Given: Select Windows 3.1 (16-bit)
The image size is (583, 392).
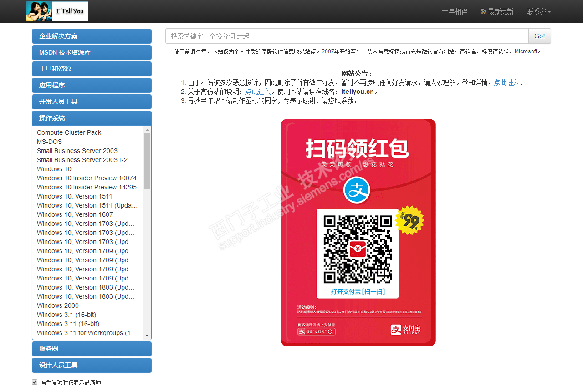Looking at the screenshot, I should tap(66, 315).
